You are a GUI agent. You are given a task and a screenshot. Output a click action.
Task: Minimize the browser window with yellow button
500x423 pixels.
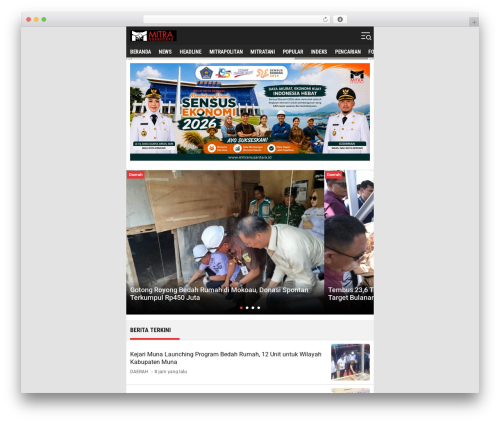tap(36, 19)
